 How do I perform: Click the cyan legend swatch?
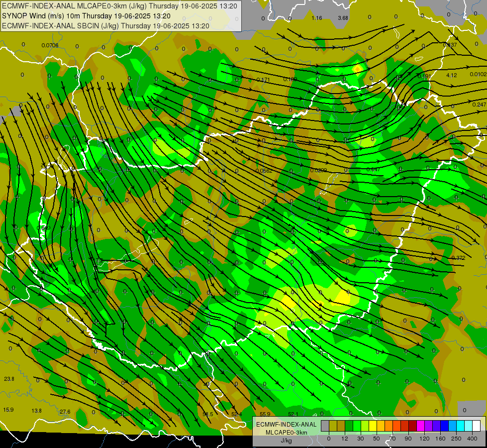click(x=461, y=426)
